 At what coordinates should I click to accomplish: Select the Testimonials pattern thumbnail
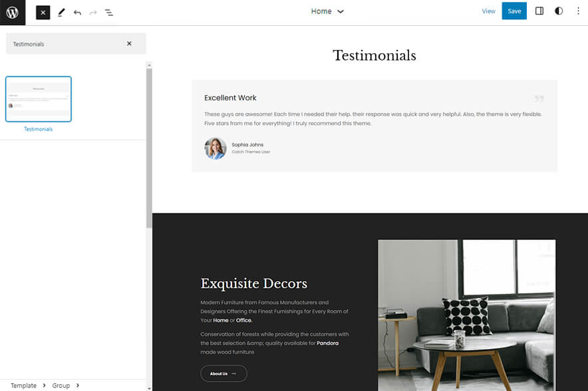(x=38, y=98)
